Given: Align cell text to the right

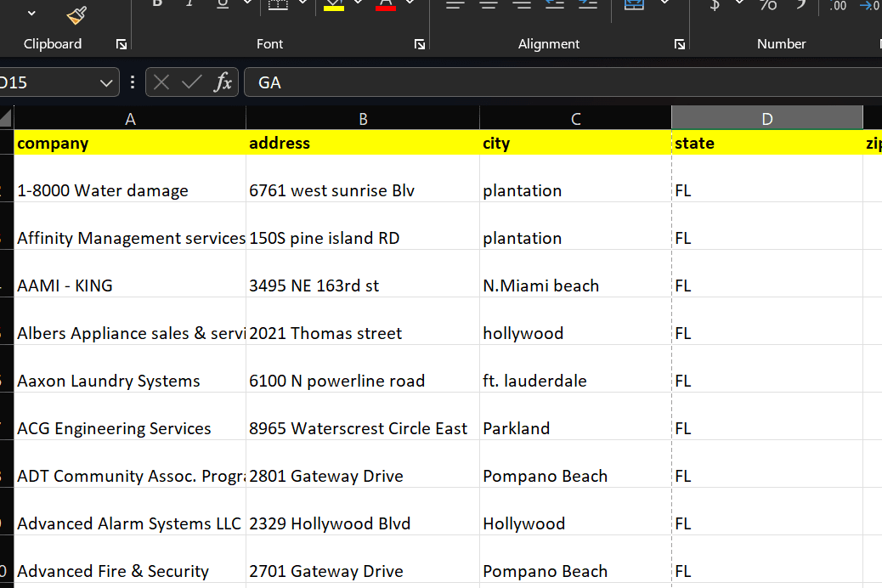Looking at the screenshot, I should pyautogui.click(x=522, y=4).
